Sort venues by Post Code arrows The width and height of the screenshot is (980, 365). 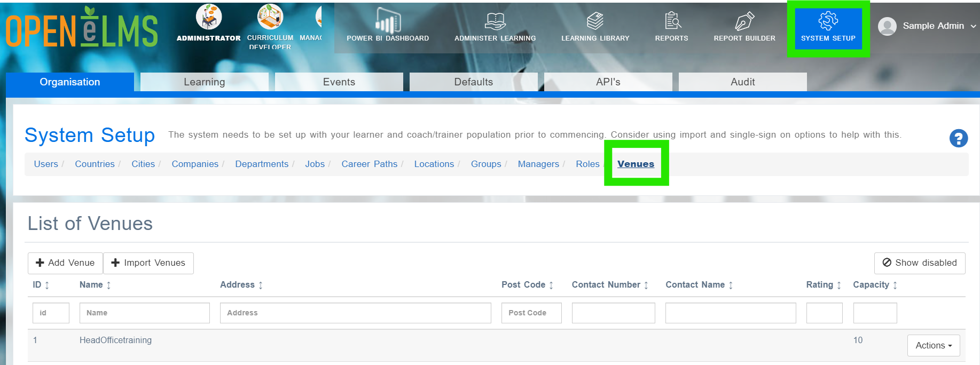point(551,285)
